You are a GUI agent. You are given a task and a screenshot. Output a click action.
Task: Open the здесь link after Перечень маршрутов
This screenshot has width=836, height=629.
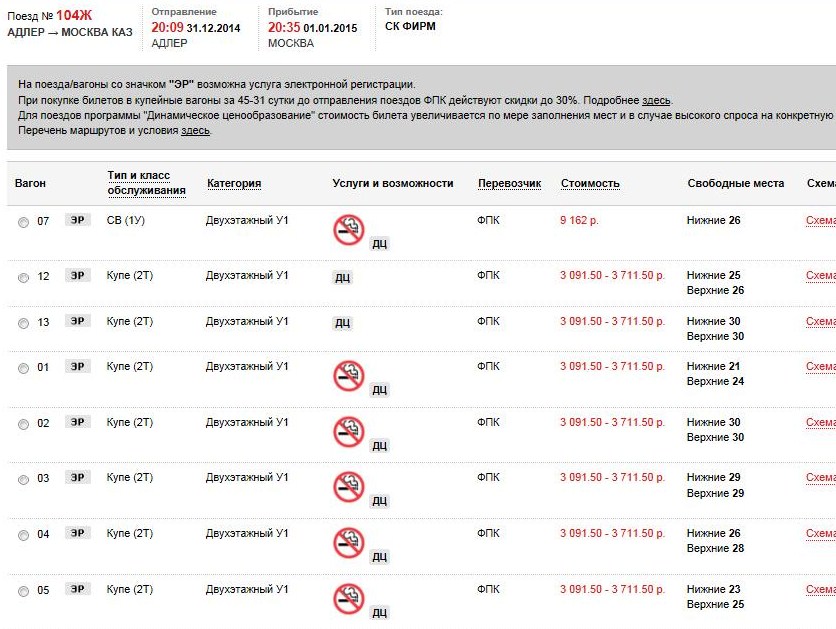[x=195, y=130]
